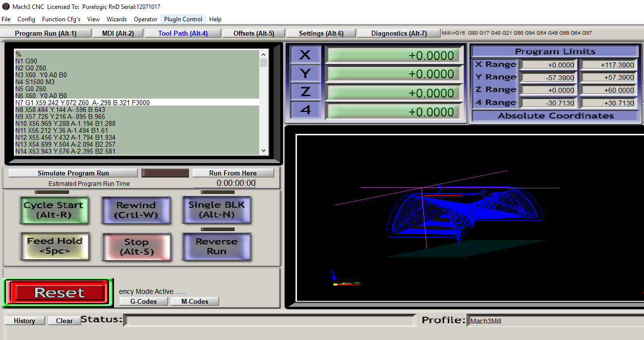Select G-code line N4 S1500 M3
Viewport: 644px width, 340px height.
pyautogui.click(x=137, y=82)
